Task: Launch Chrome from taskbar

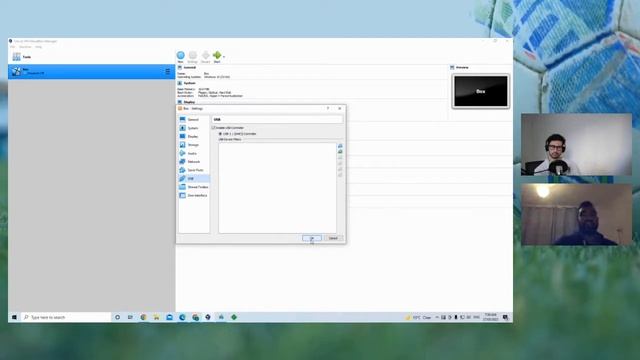Action: (143, 317)
